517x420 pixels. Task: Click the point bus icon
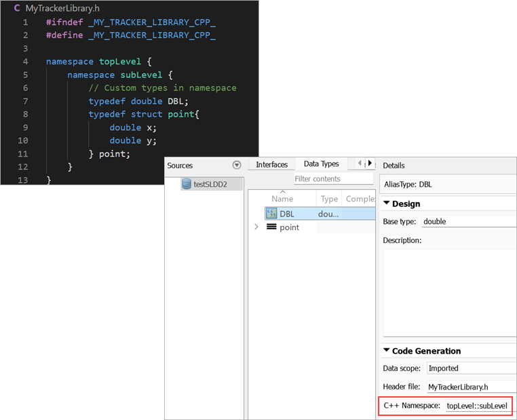point(271,227)
